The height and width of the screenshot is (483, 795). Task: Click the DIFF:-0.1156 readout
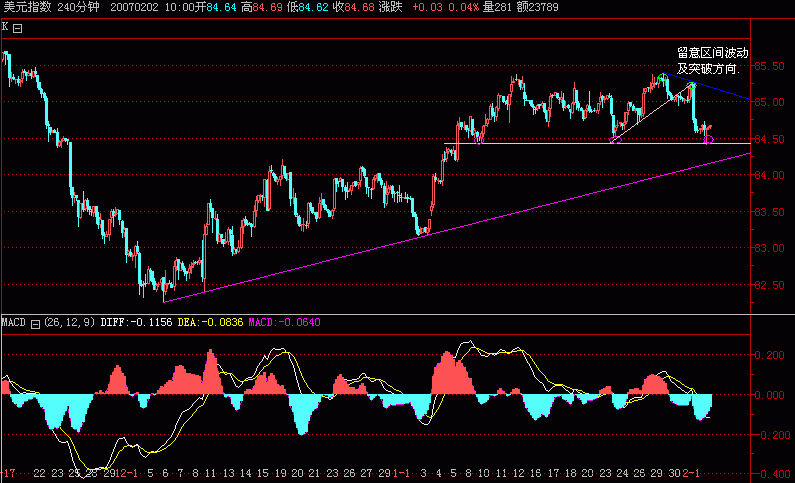tap(136, 322)
